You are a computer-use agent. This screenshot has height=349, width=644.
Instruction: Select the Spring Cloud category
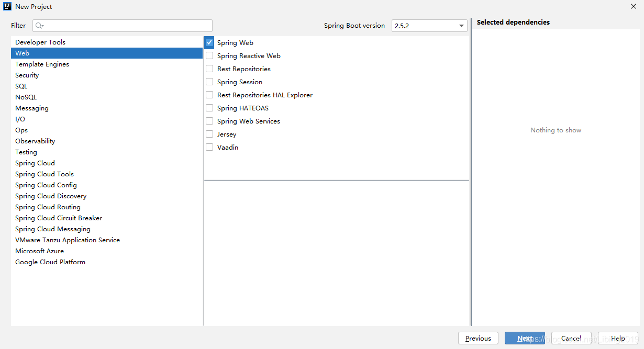coord(107,163)
